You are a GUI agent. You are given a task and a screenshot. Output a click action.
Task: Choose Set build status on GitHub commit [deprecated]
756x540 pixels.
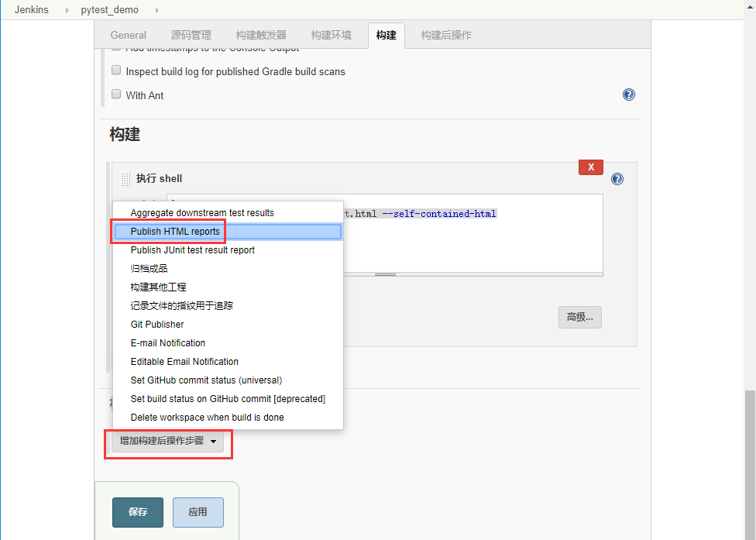228,399
